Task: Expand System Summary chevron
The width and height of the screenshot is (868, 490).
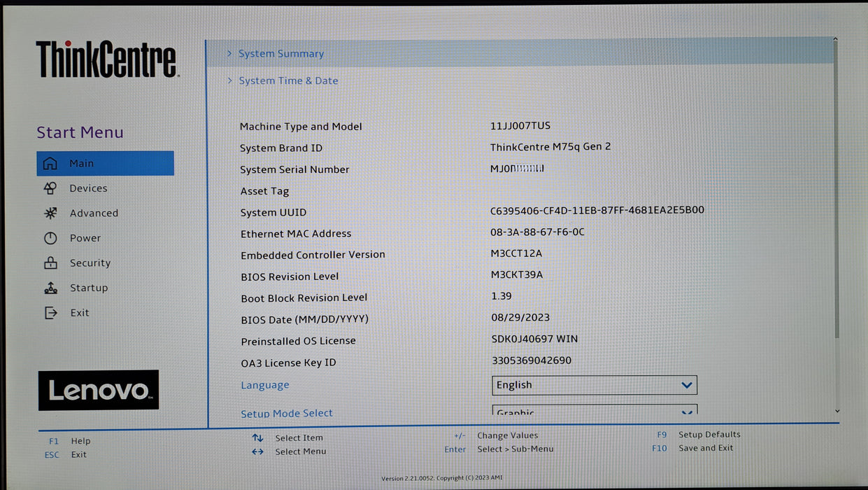Action: pos(229,53)
